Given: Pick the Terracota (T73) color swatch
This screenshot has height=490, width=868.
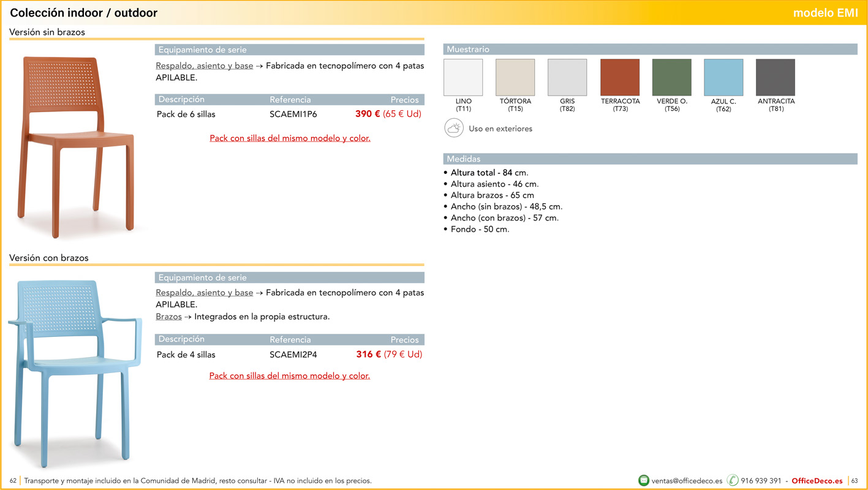Looking at the screenshot, I should coord(620,78).
